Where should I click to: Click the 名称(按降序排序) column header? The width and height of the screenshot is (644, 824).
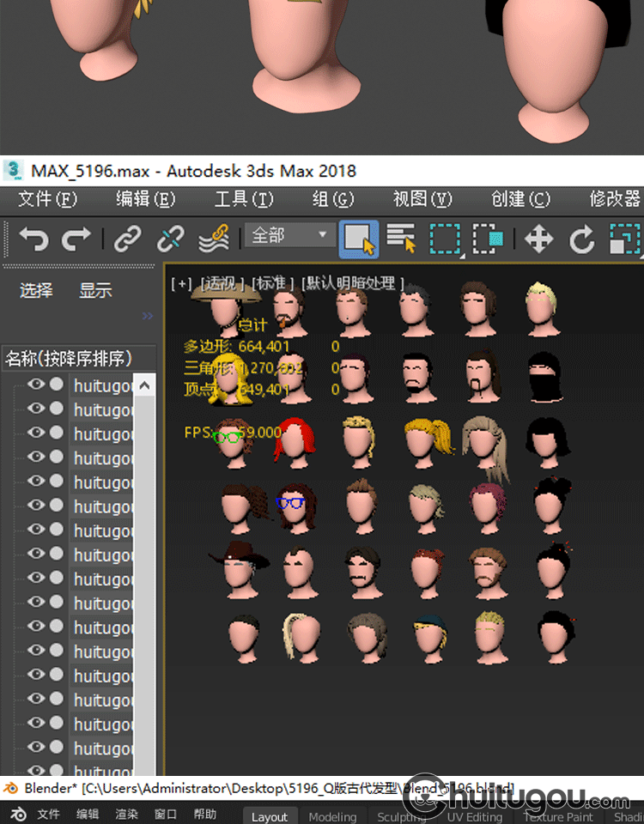click(x=79, y=359)
